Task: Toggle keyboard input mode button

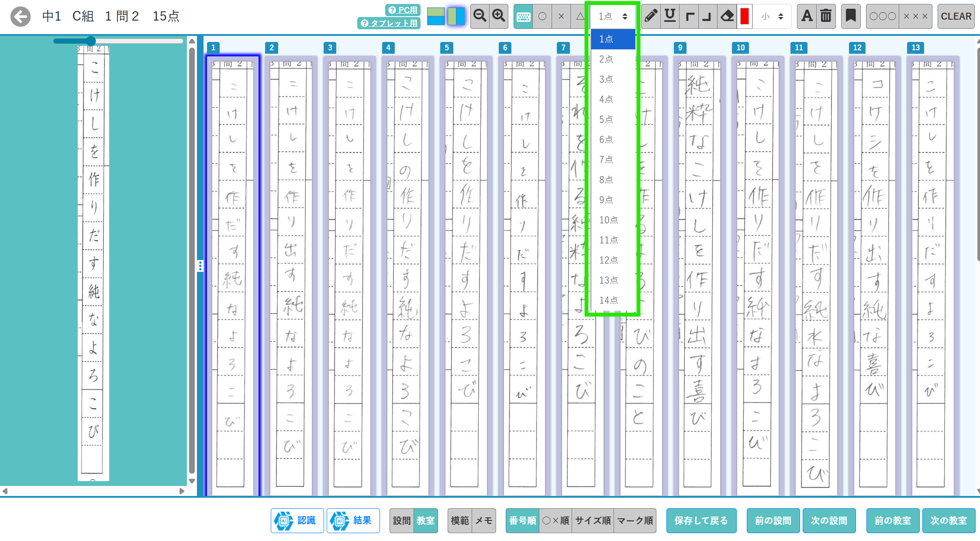Action: (x=523, y=17)
